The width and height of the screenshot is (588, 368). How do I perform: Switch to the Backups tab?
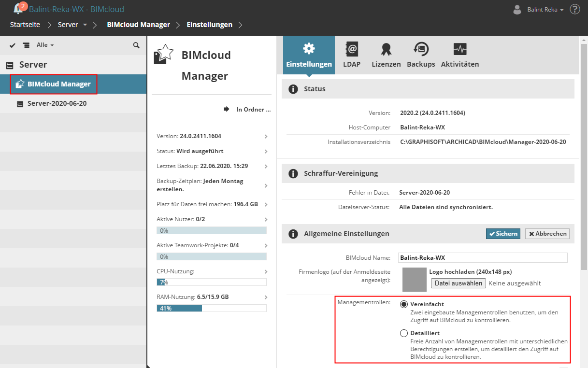[421, 55]
